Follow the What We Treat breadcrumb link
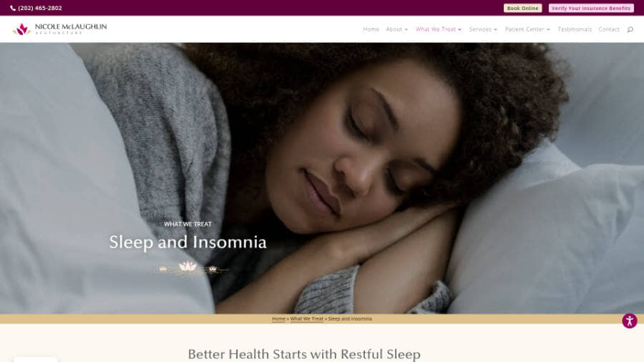644x362 pixels. (x=307, y=319)
